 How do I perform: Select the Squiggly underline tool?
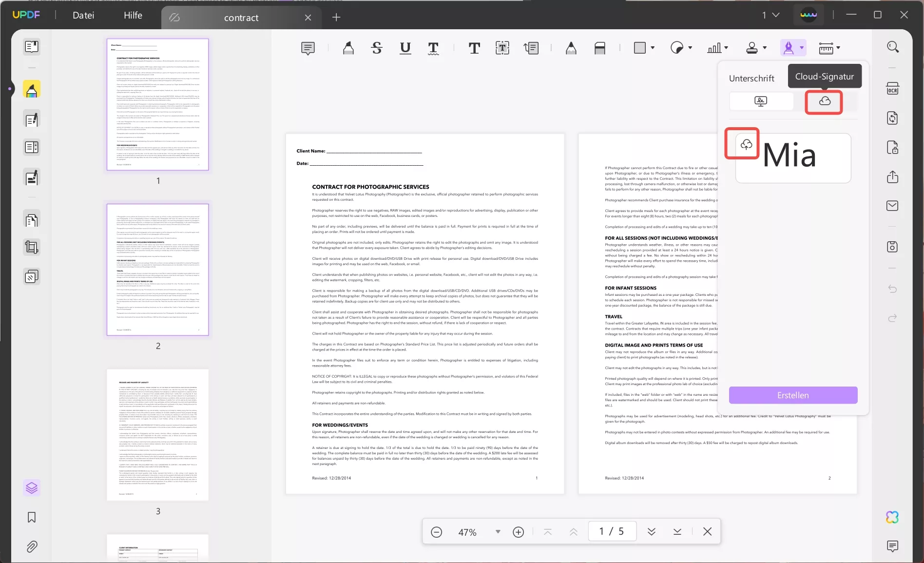pos(433,48)
